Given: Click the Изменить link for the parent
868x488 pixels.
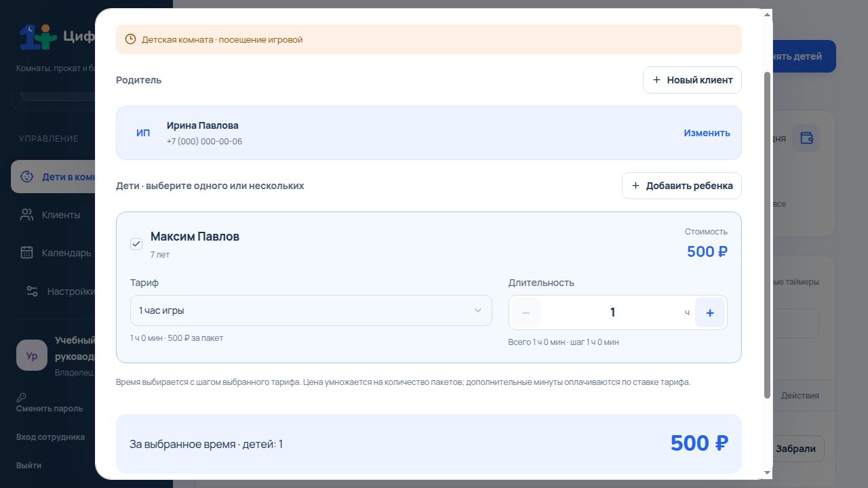Looking at the screenshot, I should coord(707,133).
